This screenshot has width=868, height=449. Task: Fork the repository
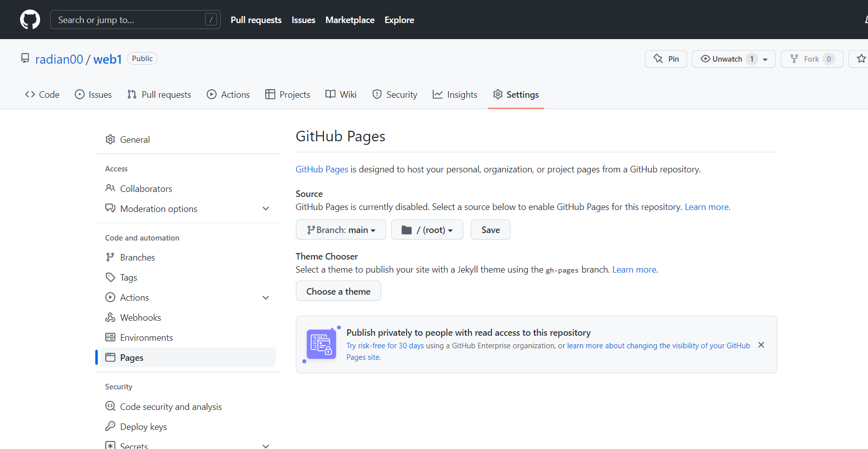[x=812, y=59]
